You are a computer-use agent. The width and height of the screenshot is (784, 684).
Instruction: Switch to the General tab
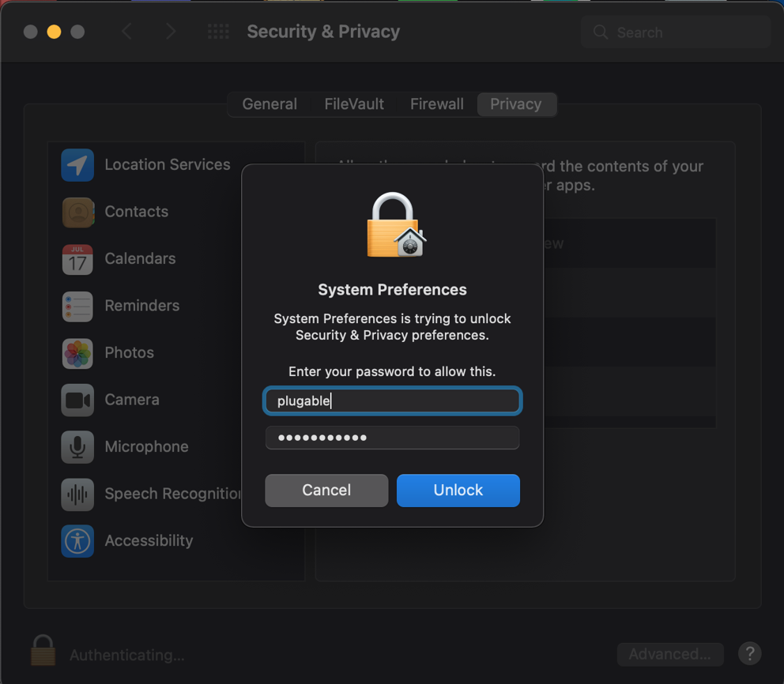click(x=269, y=103)
